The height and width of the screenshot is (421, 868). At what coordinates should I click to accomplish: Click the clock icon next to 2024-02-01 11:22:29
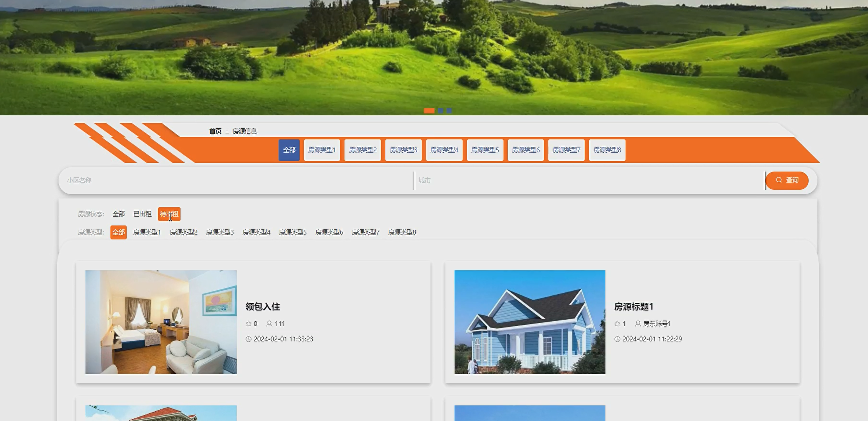point(617,339)
